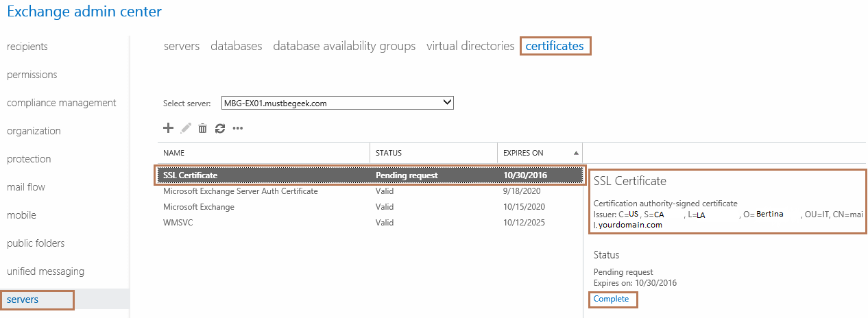Click the Status heading in details pane
Screen dimensions: 868x318
point(607,255)
